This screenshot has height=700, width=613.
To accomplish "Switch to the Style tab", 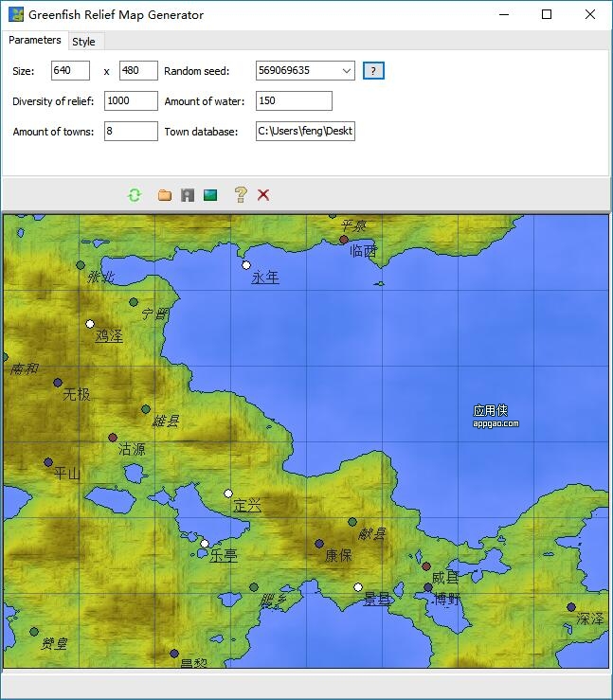I will click(84, 42).
